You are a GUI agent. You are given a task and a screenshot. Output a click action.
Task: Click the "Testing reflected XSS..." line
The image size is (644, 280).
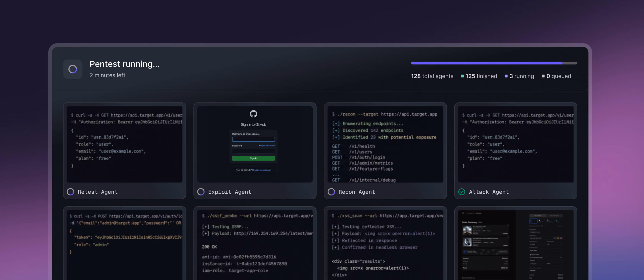point(366,227)
